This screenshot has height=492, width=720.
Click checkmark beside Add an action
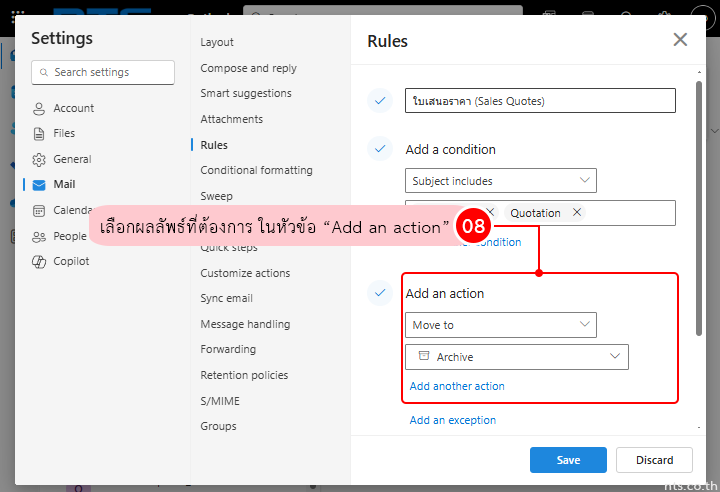pos(379,293)
